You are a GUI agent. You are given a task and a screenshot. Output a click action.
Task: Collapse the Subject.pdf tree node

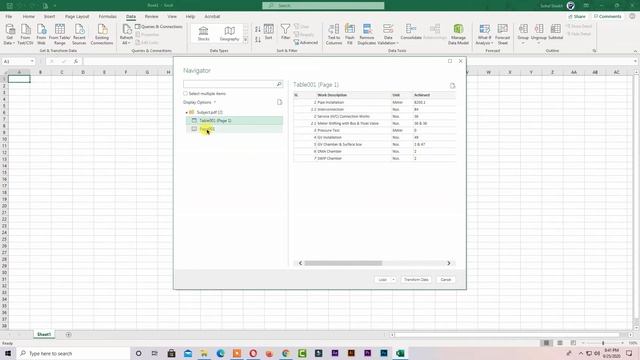(x=187, y=112)
